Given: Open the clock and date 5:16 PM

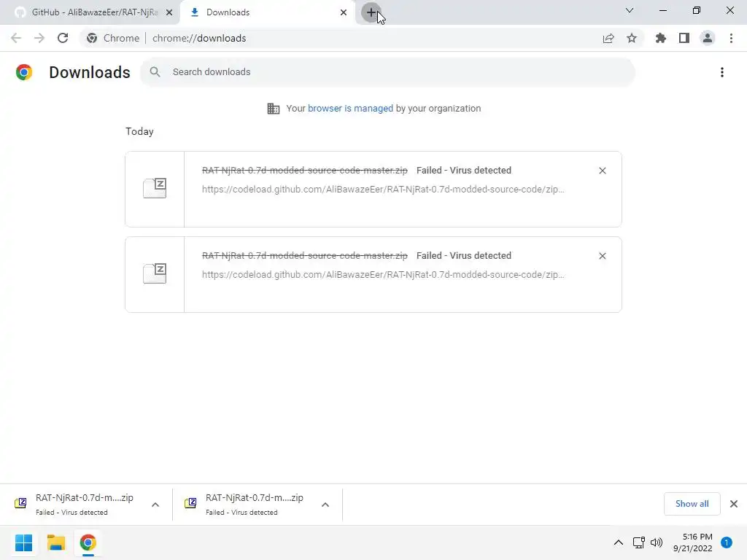Looking at the screenshot, I should [693, 542].
